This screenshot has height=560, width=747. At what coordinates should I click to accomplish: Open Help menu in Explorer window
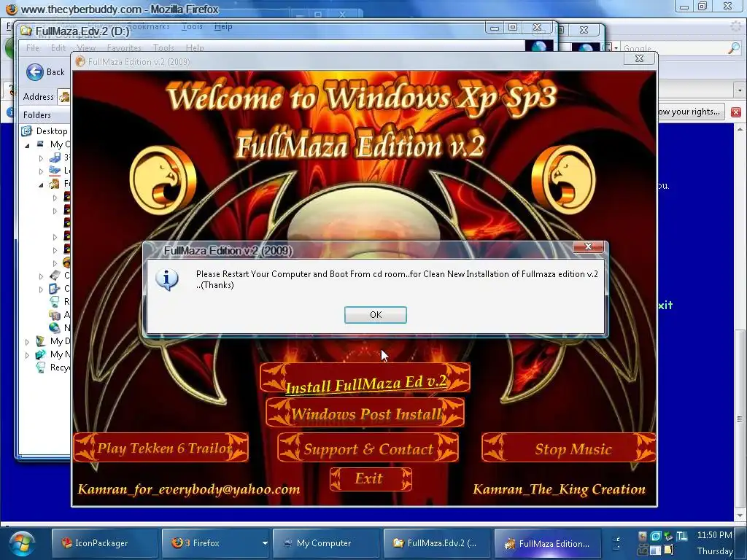click(x=195, y=48)
